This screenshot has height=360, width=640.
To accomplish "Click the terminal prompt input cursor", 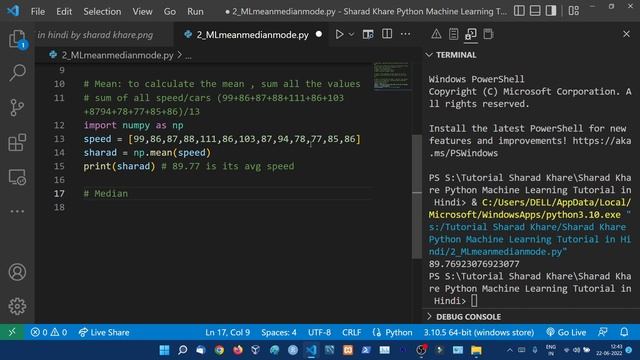I will pos(474,301).
